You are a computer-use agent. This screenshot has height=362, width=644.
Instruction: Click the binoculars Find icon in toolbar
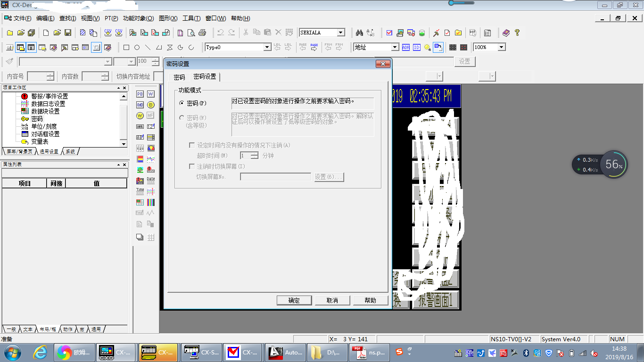[x=360, y=33]
